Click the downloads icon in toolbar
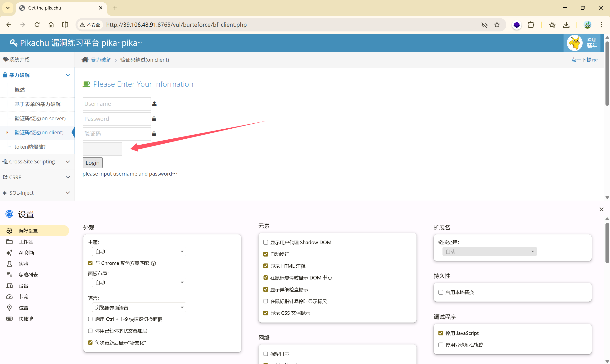Screen dimensions: 610x364 click(x=566, y=25)
